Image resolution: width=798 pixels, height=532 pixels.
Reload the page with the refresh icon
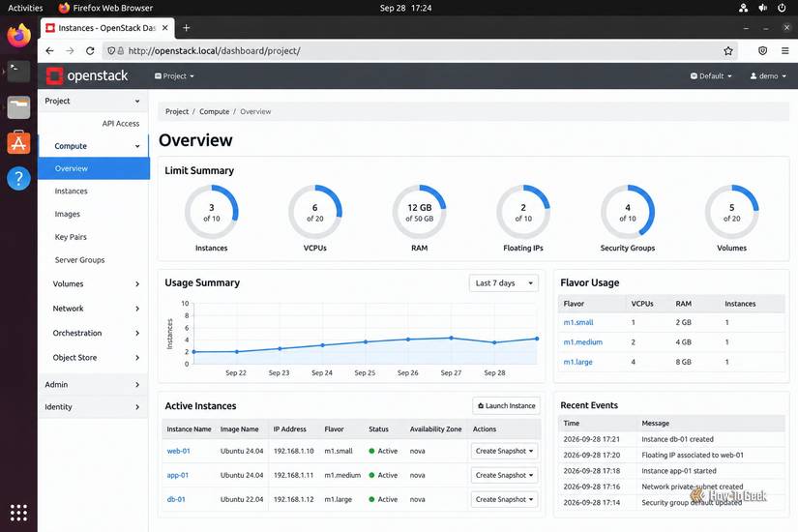point(90,51)
